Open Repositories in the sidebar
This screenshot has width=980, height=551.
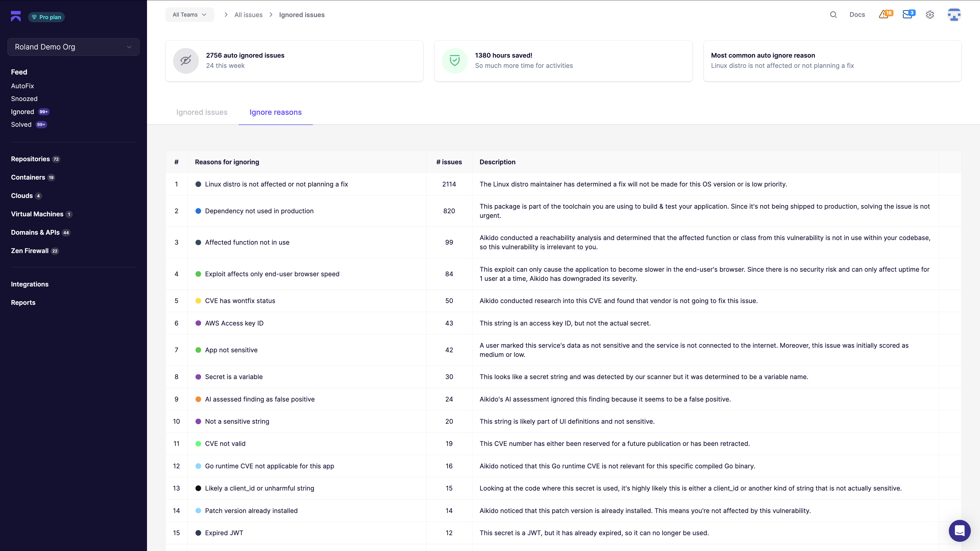pos(30,159)
